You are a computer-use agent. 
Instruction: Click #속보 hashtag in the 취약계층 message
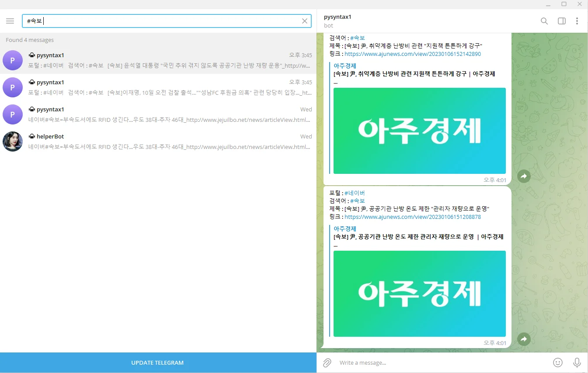click(x=357, y=38)
